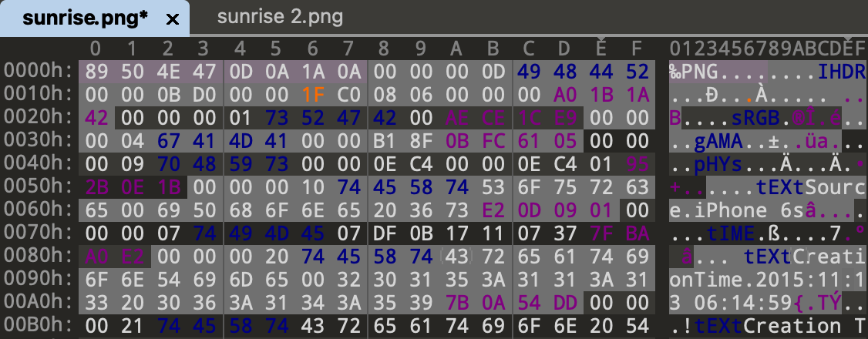Image resolution: width=868 pixels, height=339 pixels.
Task: Click the 1A byte in the PNG signature row 0000h
Action: point(312,72)
